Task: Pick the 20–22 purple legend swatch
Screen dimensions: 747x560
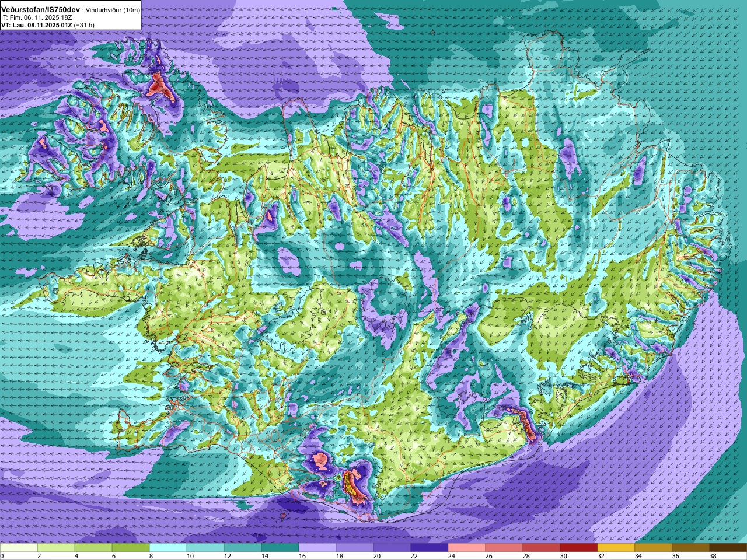Action: tap(392, 548)
